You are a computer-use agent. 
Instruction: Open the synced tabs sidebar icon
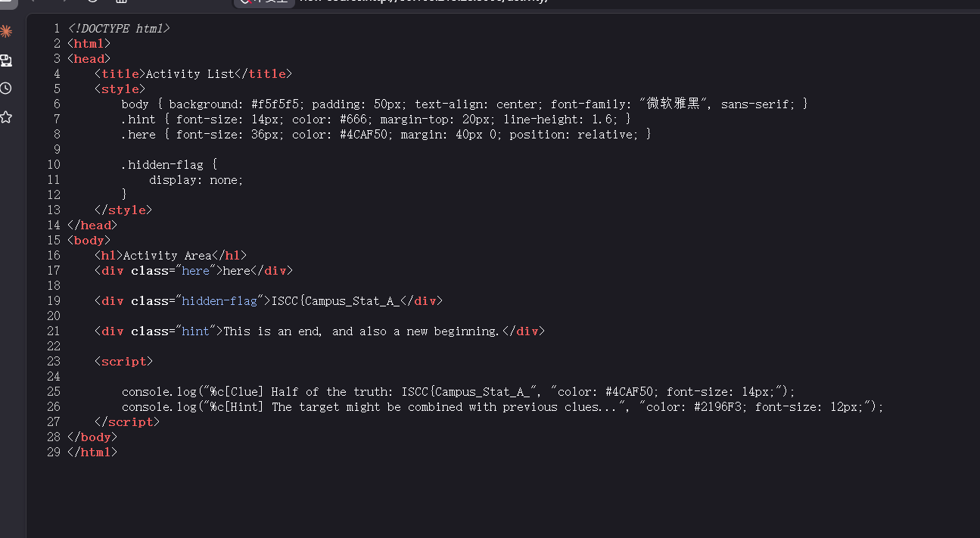tap(6, 60)
